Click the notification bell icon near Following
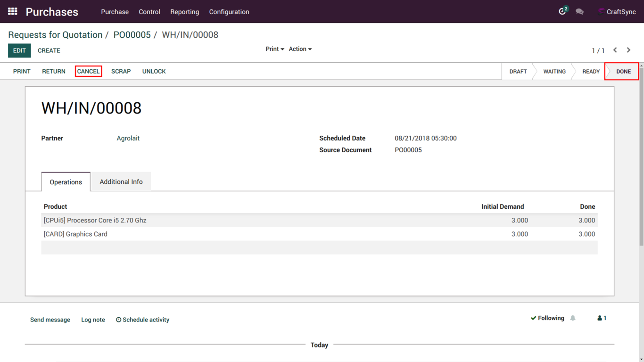 (573, 318)
